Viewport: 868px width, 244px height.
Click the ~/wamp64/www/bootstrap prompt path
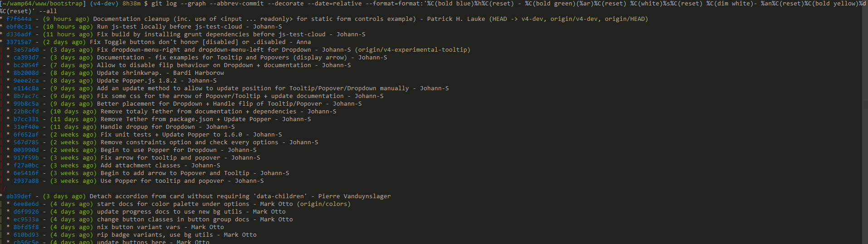coord(43,4)
